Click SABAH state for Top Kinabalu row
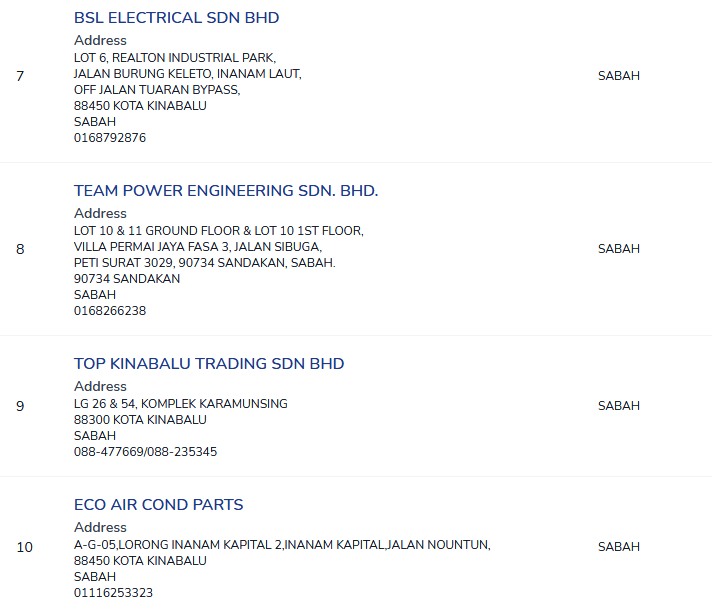Screen dimensions: 712x613 (x=618, y=406)
